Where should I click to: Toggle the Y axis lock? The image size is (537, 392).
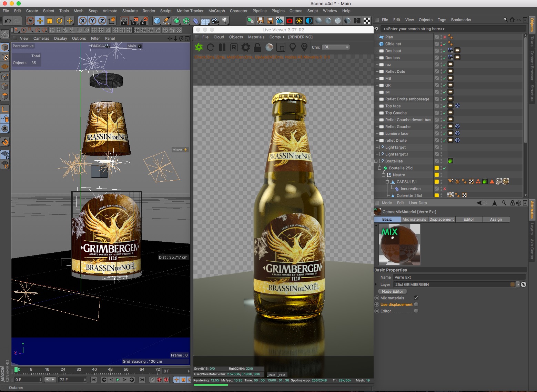click(92, 21)
